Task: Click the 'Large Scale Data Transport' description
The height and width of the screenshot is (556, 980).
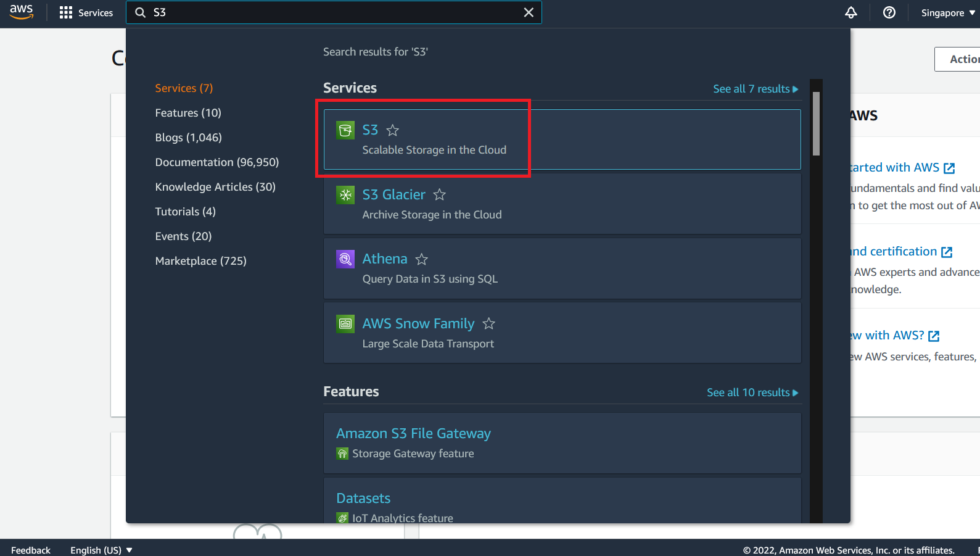Action: pyautogui.click(x=428, y=344)
